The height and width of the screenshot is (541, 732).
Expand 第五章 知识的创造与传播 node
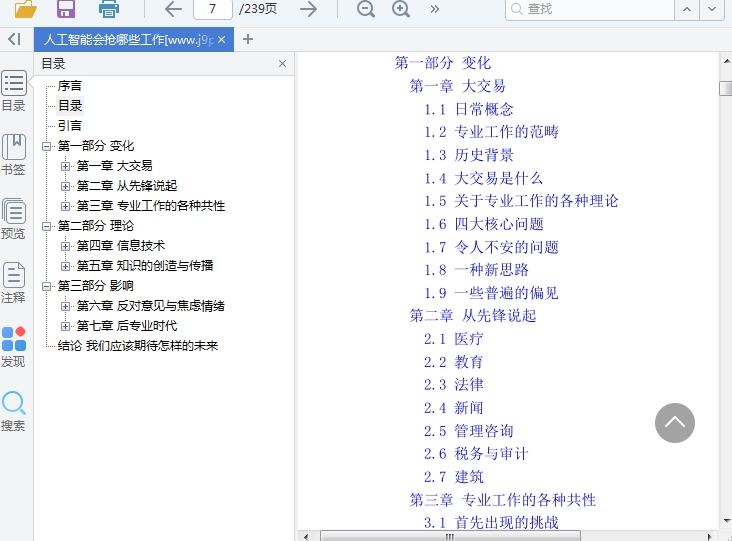coord(65,266)
